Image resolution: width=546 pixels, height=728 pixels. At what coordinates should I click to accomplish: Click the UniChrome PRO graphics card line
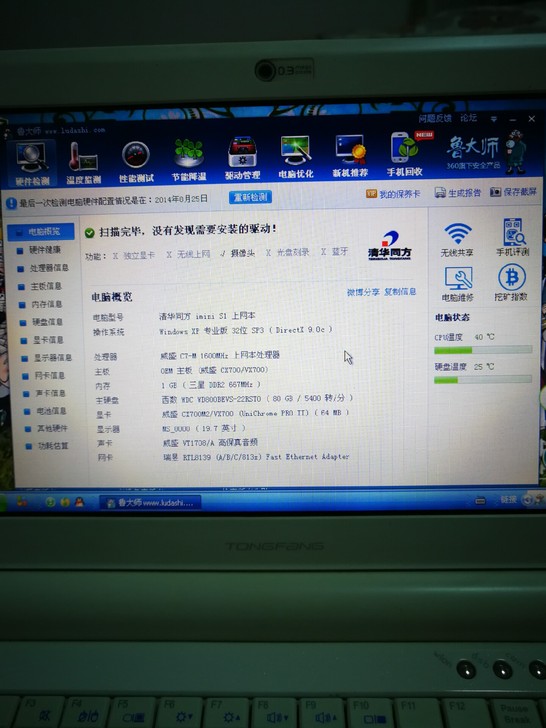click(255, 413)
